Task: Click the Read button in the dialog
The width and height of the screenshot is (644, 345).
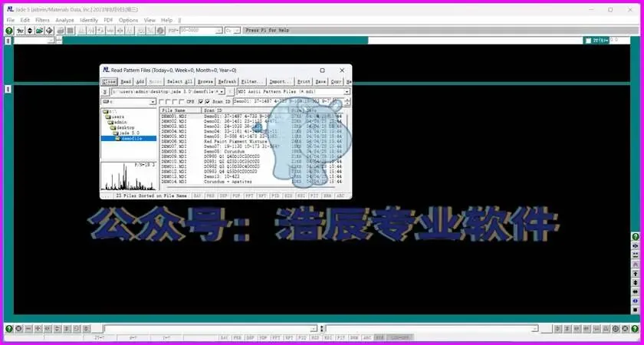Action: (x=126, y=82)
